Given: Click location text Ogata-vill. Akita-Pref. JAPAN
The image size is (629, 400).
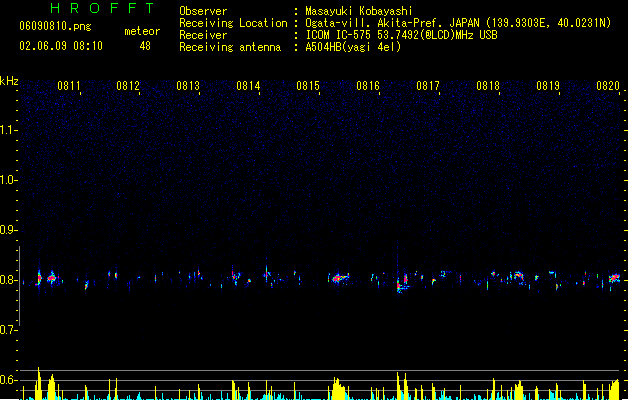Looking at the screenshot, I should click(x=392, y=23).
